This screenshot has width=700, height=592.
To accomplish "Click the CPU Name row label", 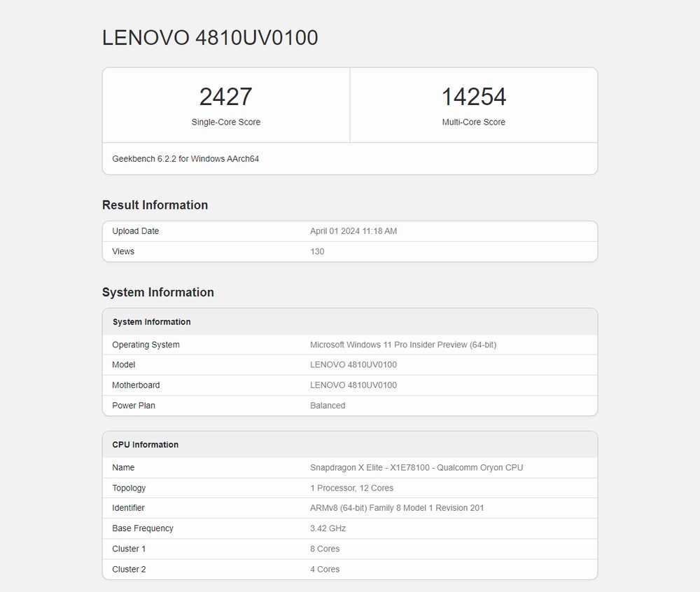I will (123, 467).
